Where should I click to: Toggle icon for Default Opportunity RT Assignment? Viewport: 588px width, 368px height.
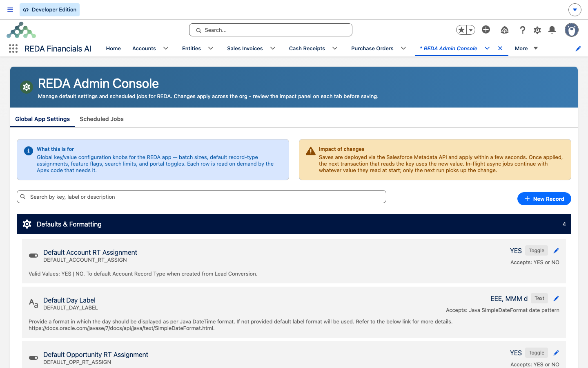pyautogui.click(x=33, y=358)
